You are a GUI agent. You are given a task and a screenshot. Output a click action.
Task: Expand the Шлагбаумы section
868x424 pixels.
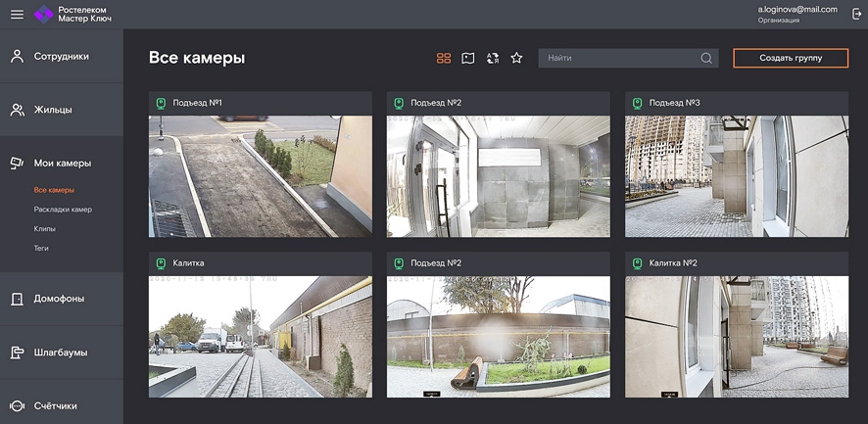(61, 353)
